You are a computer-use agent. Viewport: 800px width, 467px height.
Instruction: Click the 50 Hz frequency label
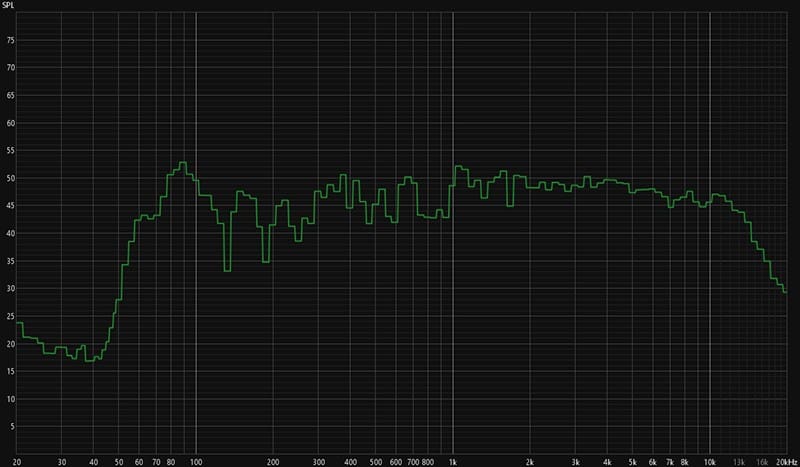118,462
